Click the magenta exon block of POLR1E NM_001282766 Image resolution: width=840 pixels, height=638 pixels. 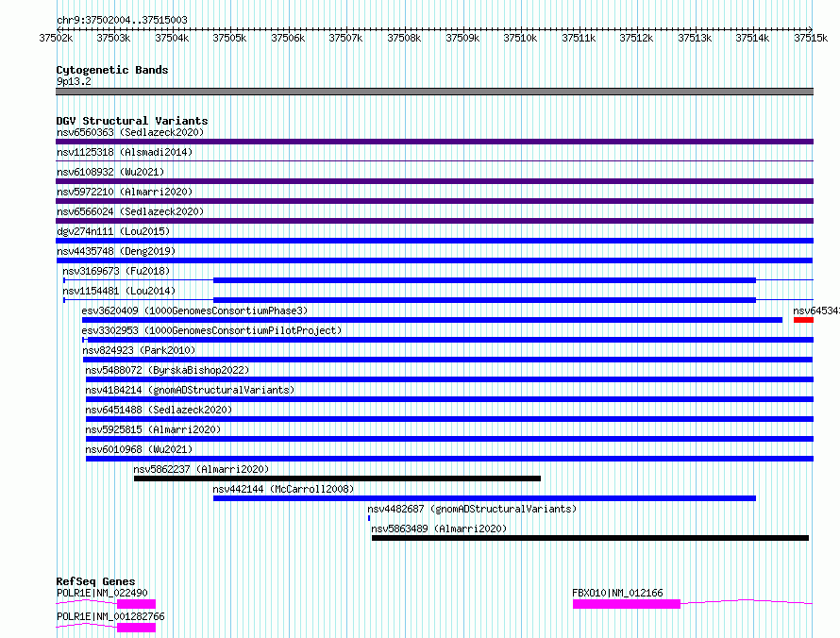(x=136, y=628)
